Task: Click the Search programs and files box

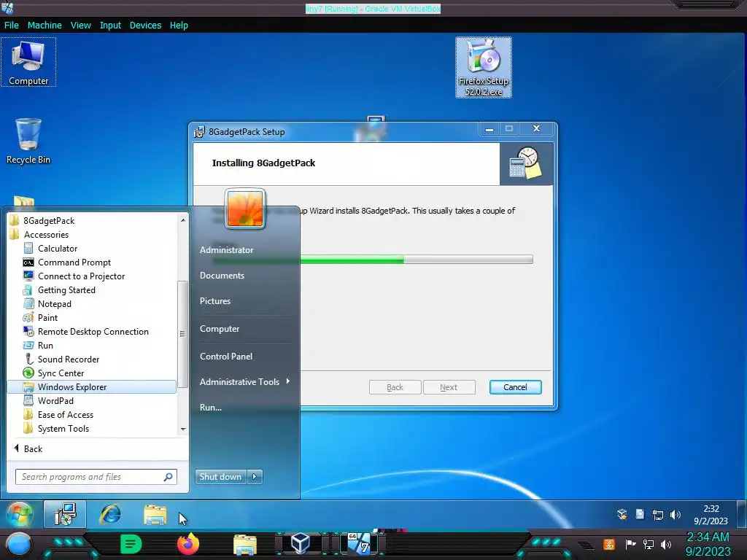Action: (x=96, y=477)
